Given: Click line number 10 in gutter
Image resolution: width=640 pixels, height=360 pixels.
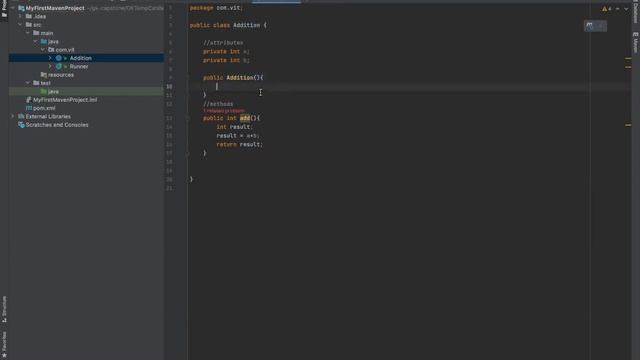Looking at the screenshot, I should [169, 87].
